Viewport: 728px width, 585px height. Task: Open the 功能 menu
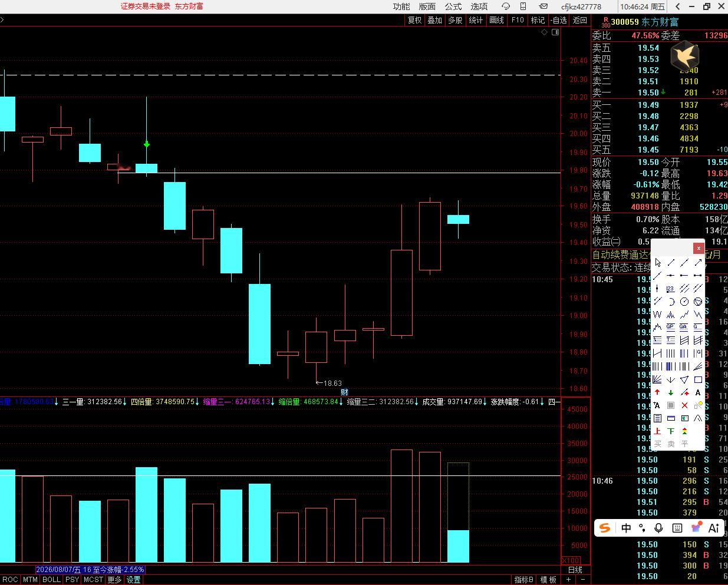[x=401, y=6]
